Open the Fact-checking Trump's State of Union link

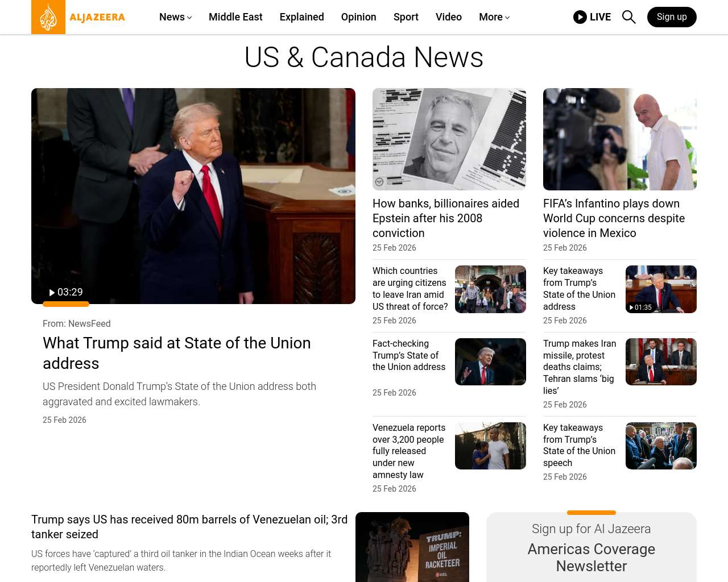(408, 355)
